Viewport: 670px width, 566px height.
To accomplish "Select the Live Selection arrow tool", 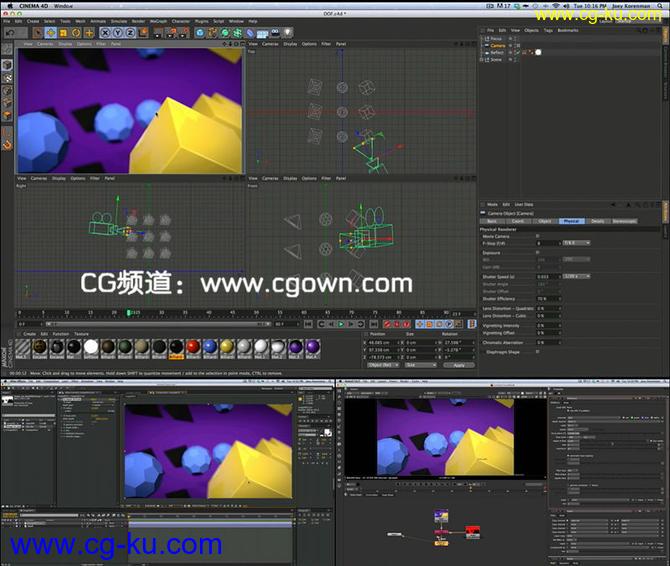I will (x=38, y=33).
